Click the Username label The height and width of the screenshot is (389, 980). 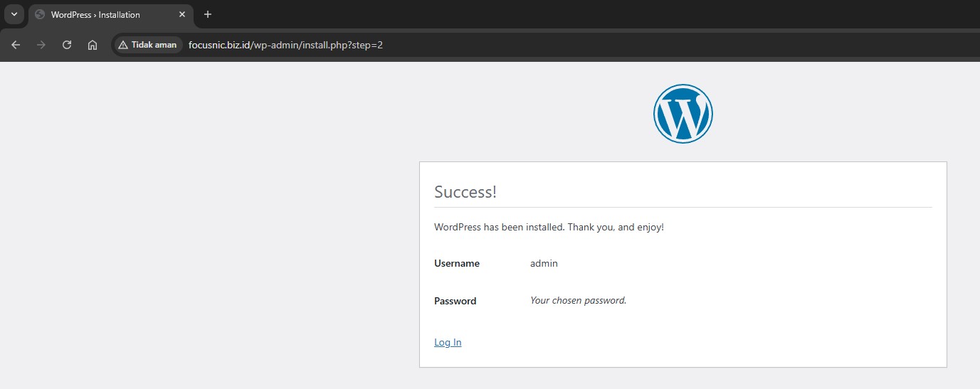pos(457,264)
